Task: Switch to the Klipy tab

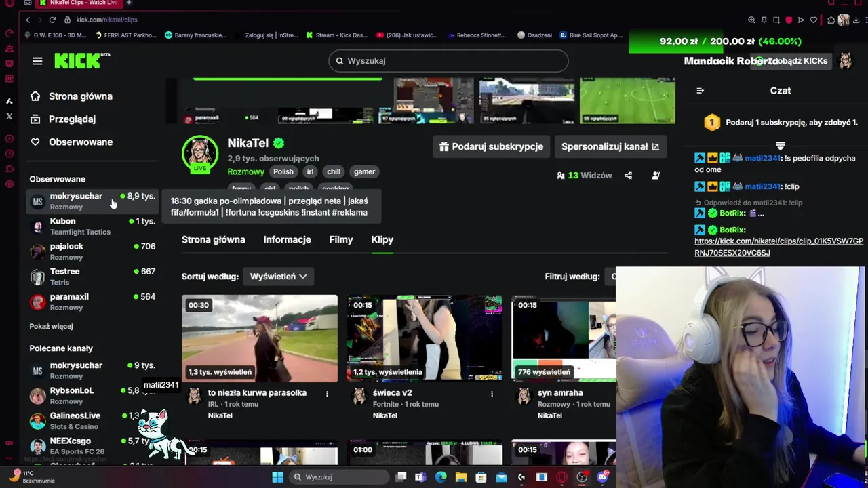Action: click(x=382, y=239)
